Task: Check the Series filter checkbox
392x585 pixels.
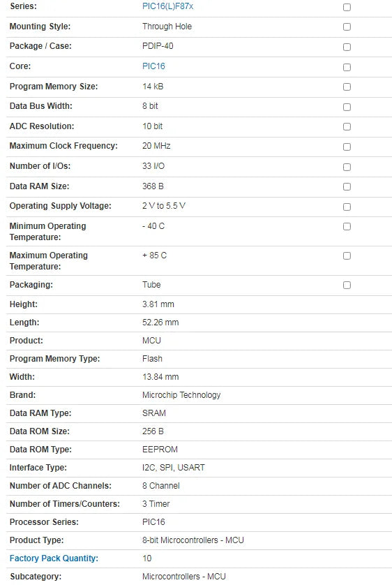Action: coord(347,7)
